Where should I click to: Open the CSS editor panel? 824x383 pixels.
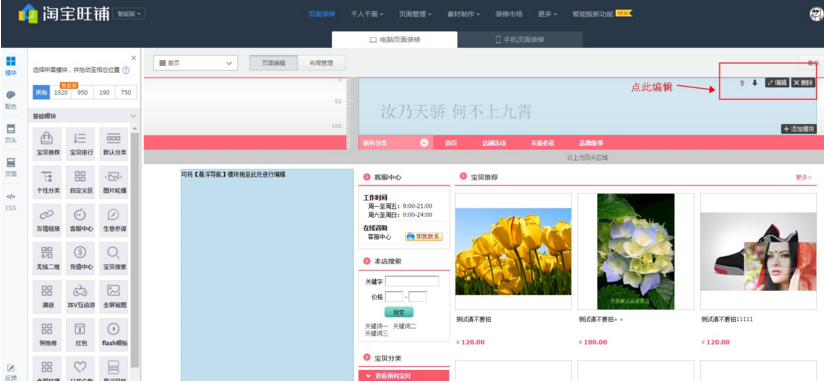11,201
